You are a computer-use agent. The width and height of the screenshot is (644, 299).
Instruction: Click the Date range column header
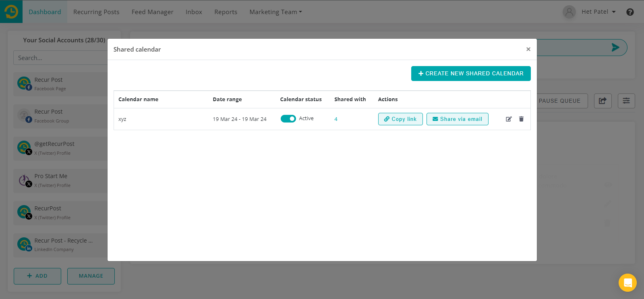(x=227, y=99)
